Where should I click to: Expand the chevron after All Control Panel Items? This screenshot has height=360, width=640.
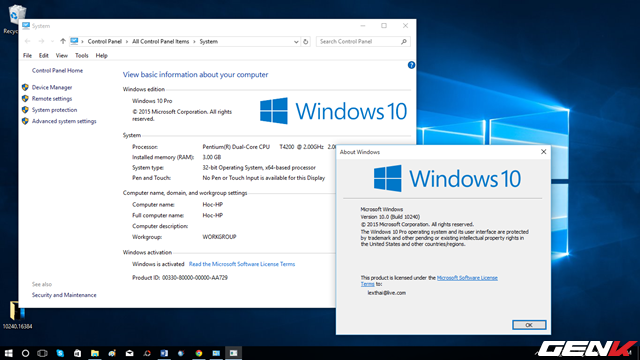click(194, 42)
